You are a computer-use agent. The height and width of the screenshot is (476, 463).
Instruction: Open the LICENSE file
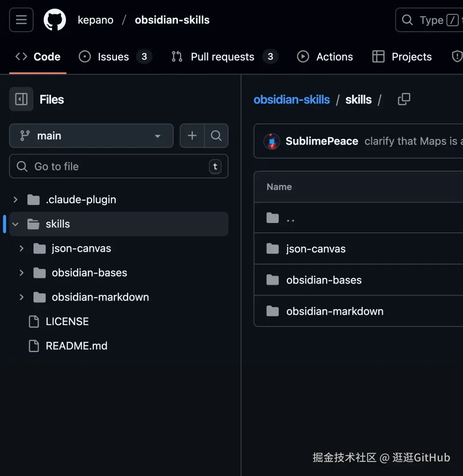point(67,322)
